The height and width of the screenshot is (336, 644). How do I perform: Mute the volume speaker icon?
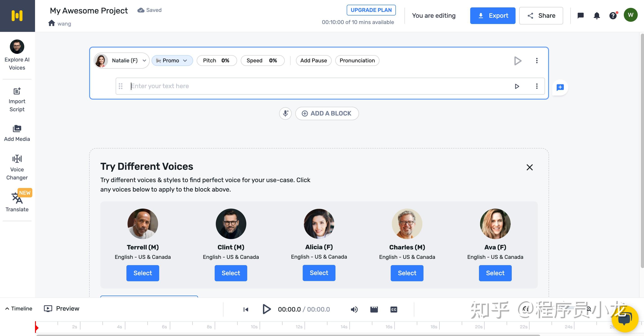point(354,309)
